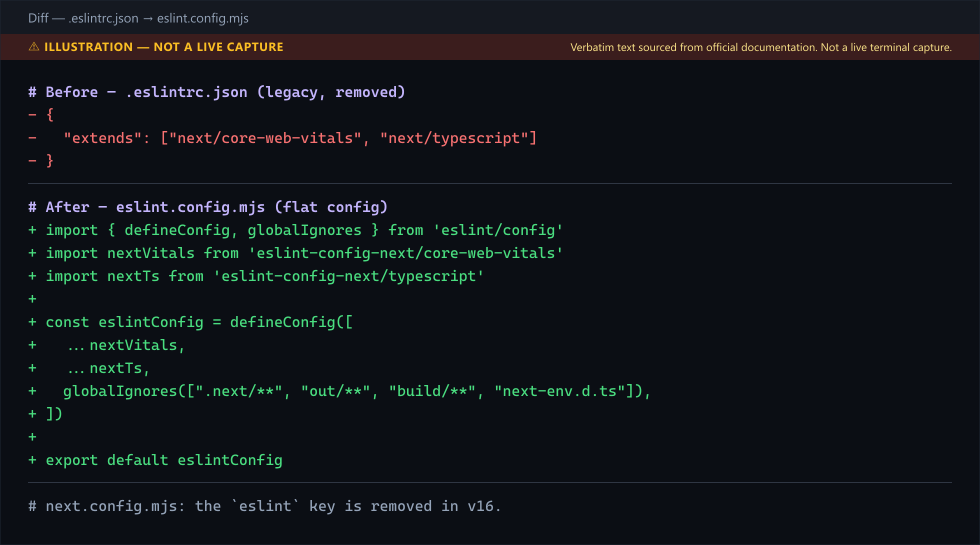
Task: Click the import nextTs line
Action: coord(256,276)
